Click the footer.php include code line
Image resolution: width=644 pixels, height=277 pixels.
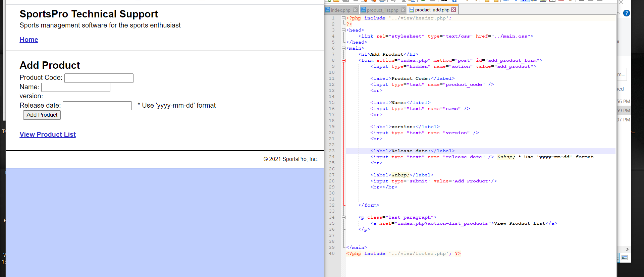click(404, 254)
